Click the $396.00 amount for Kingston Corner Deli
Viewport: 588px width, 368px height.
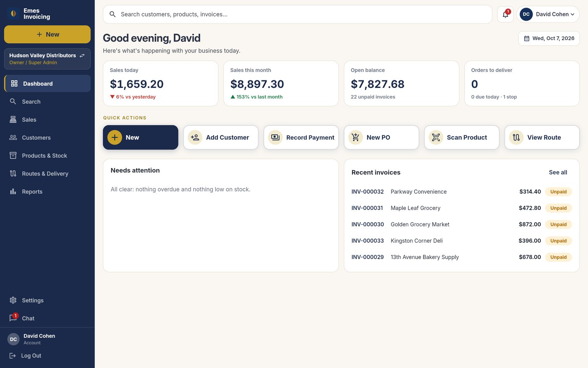[530, 241]
